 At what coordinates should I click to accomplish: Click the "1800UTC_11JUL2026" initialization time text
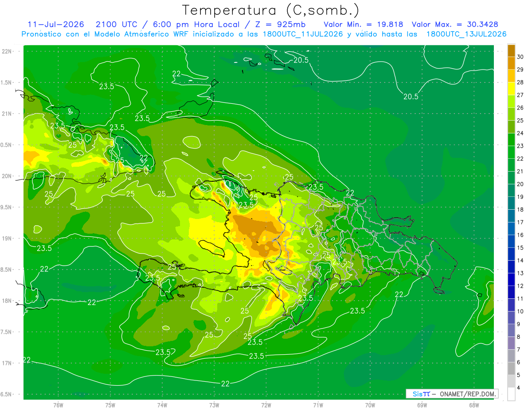pyautogui.click(x=302, y=34)
